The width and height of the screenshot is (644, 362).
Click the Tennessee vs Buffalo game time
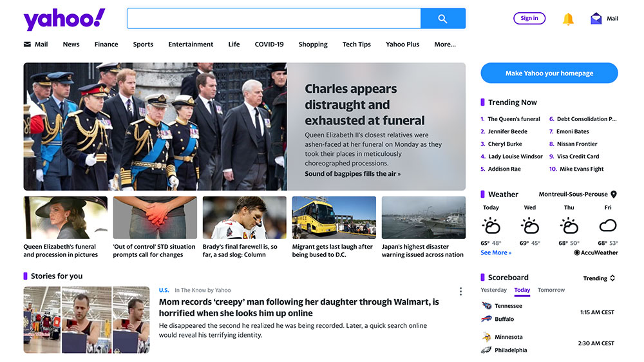(597, 312)
